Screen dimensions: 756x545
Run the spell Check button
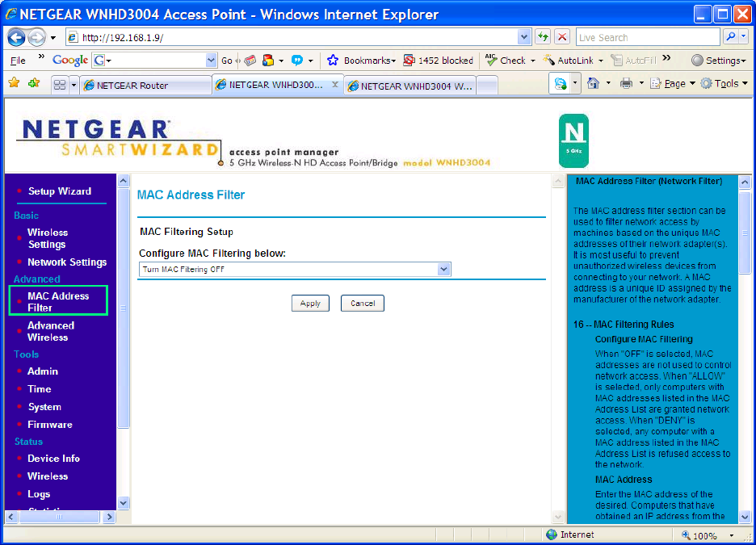coord(506,61)
